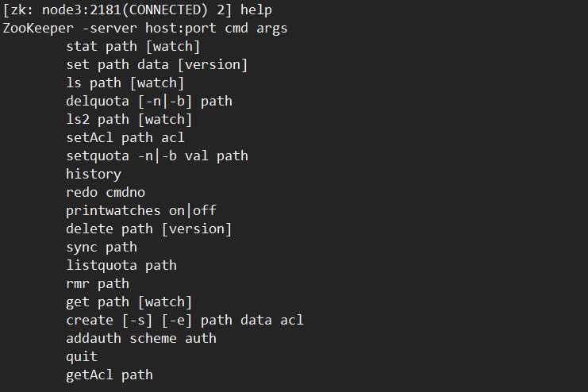Click the 'printwatches on|off' line
Image resolution: width=588 pixels, height=392 pixels.
pos(141,210)
